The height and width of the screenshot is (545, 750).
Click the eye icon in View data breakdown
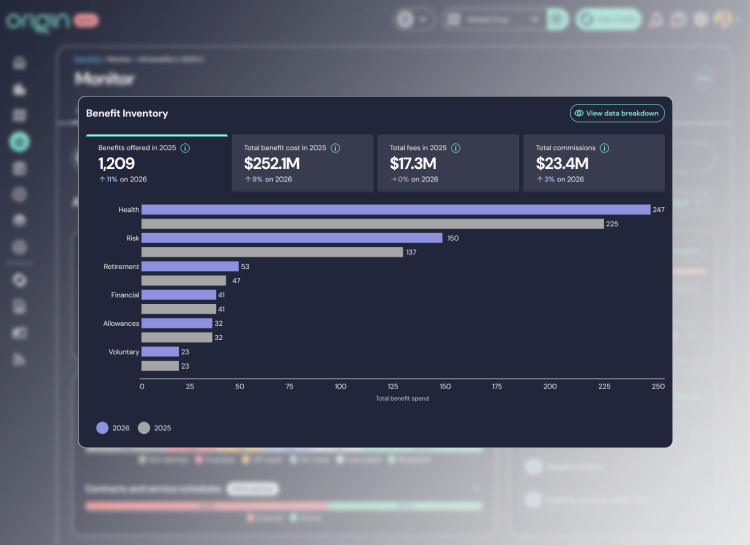click(x=579, y=114)
